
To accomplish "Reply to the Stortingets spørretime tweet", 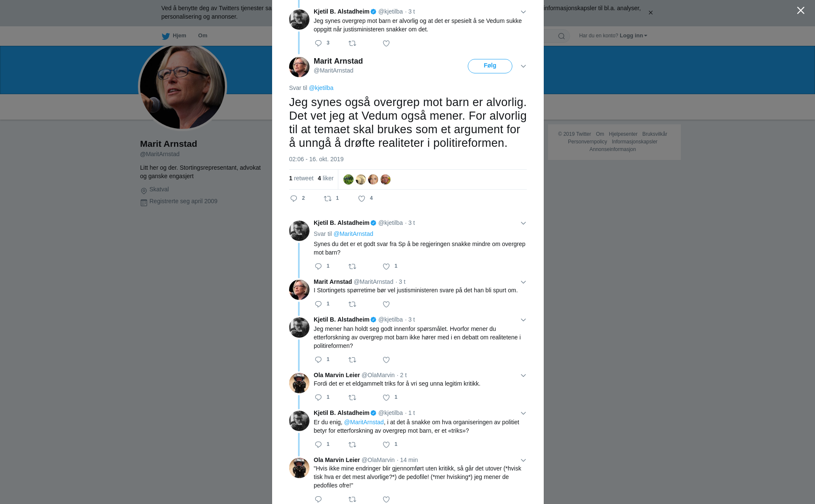I will point(318,304).
